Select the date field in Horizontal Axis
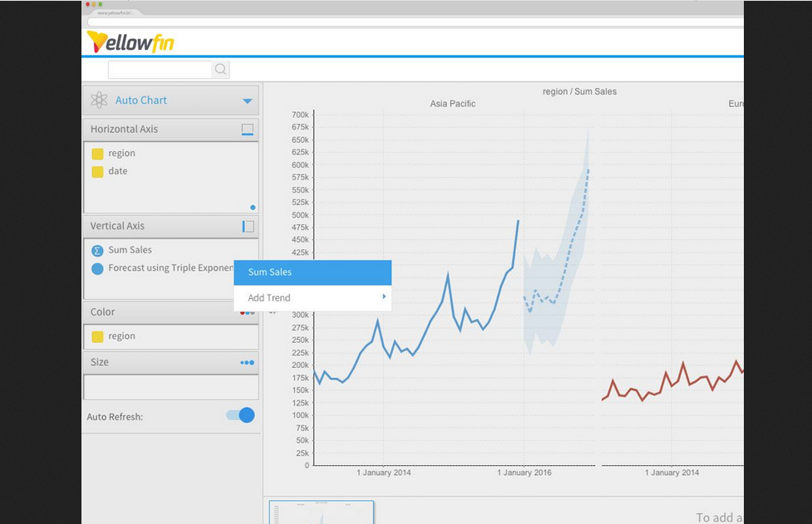The width and height of the screenshot is (812, 524). pos(118,171)
